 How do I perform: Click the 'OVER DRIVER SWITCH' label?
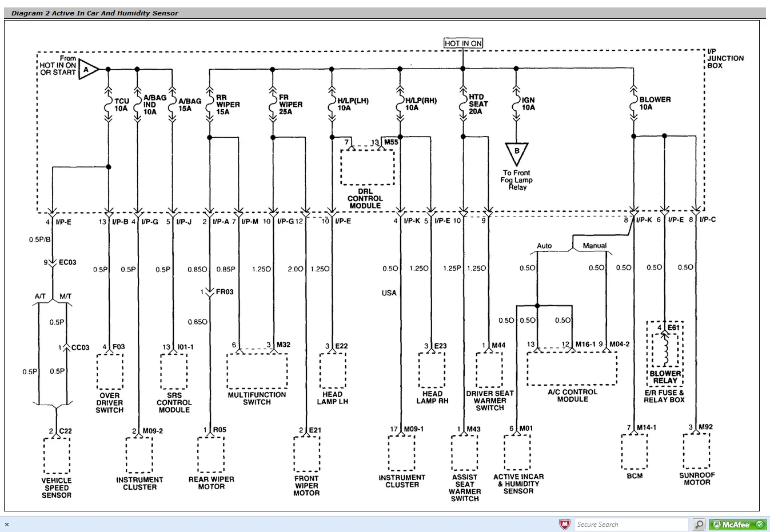coord(109,402)
